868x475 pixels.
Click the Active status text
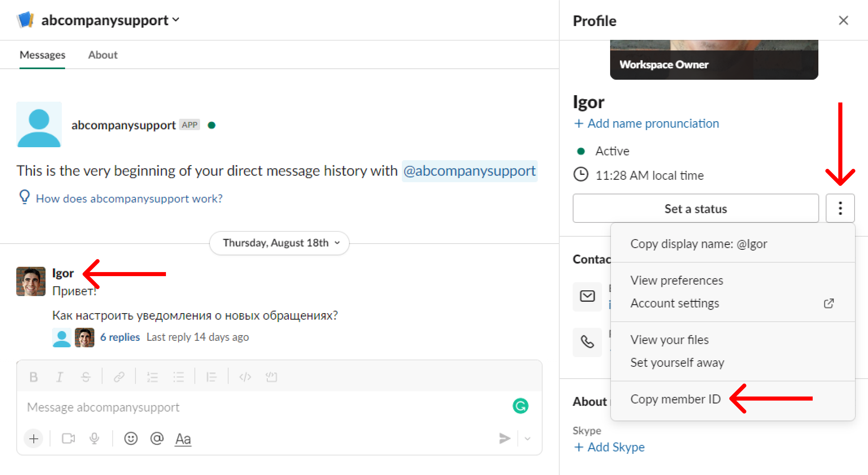(x=612, y=151)
